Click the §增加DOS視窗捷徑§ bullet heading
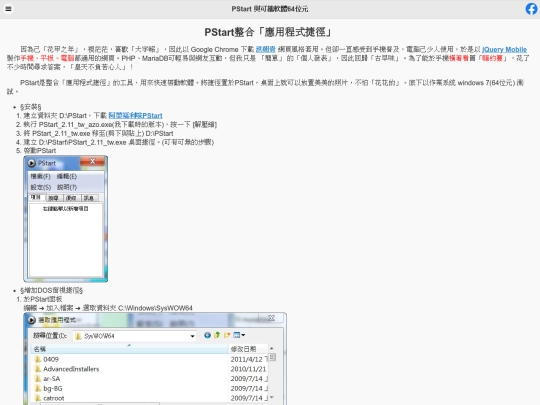This screenshot has width=540, height=405. tap(51, 290)
